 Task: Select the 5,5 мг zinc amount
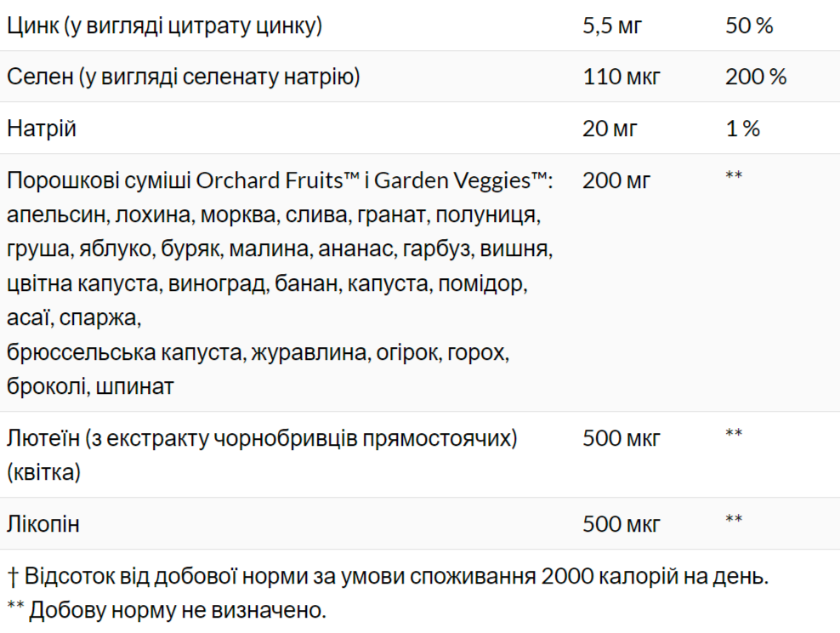click(613, 26)
